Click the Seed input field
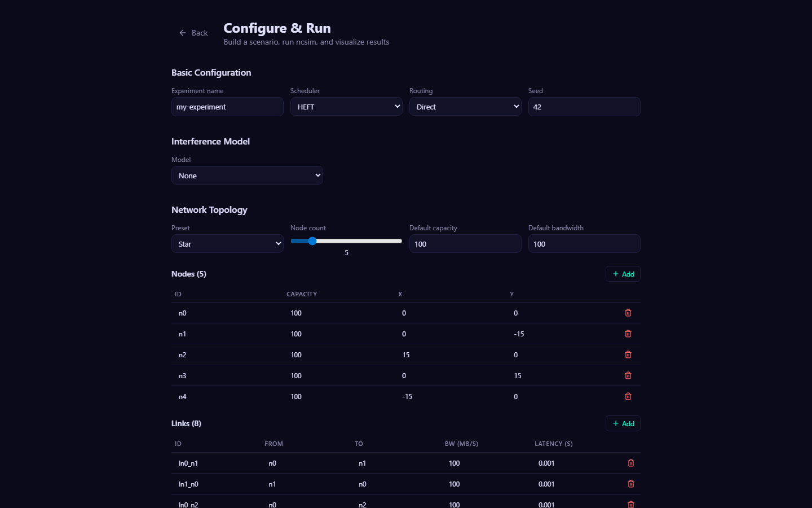 coord(584,107)
